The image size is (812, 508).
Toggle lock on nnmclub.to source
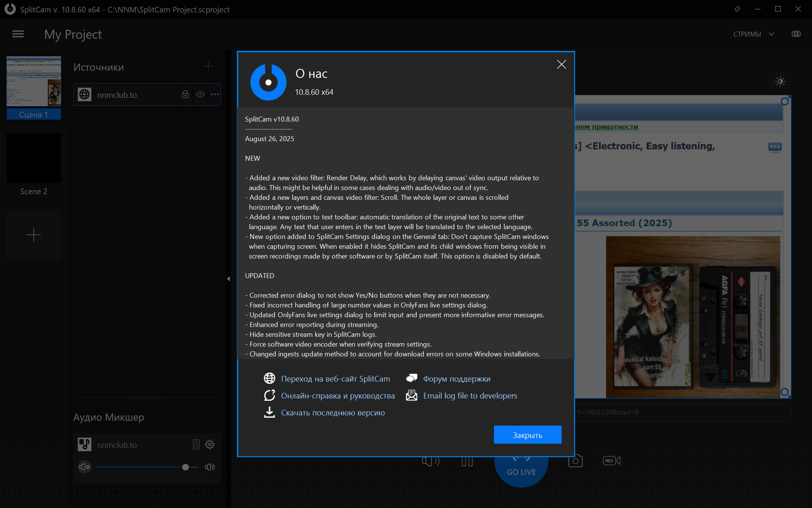coord(185,94)
